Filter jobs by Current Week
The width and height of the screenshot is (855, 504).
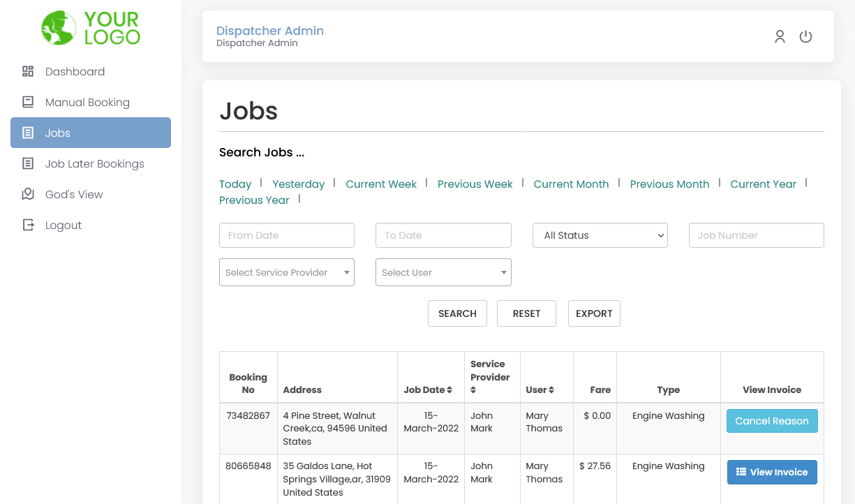pos(381,184)
